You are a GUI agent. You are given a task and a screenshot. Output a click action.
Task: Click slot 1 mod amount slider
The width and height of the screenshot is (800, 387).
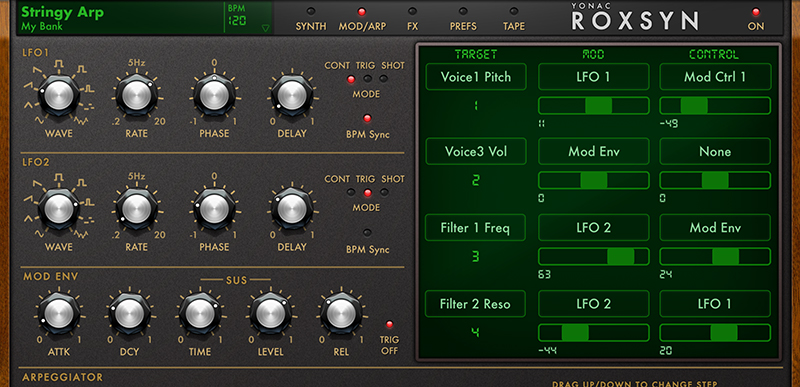point(594,106)
